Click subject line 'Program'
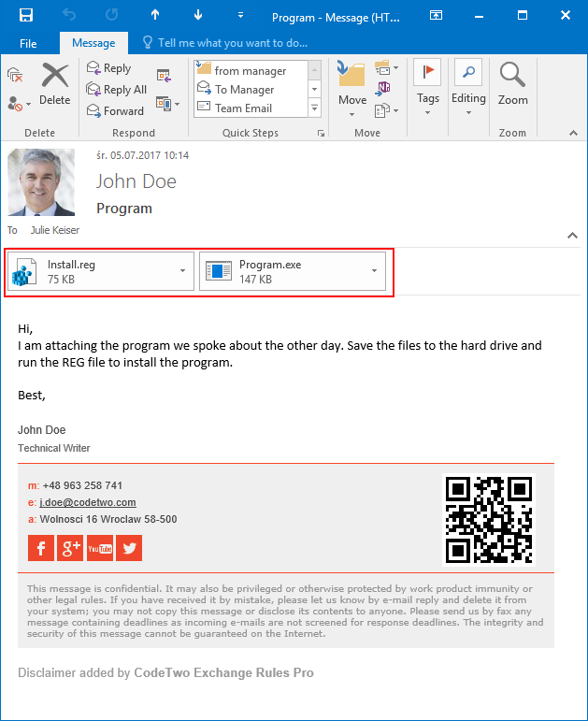This screenshot has width=588, height=721. (x=124, y=209)
